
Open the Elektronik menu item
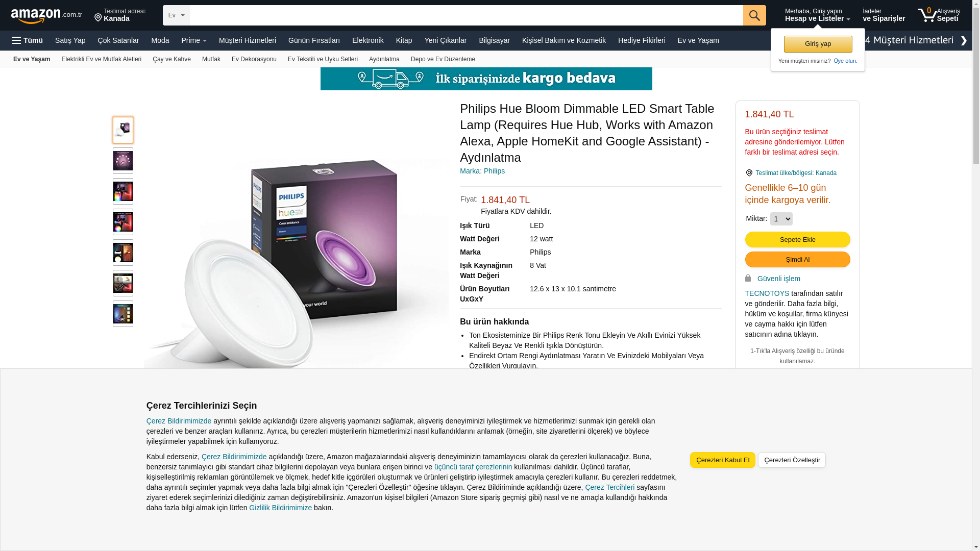(x=367, y=40)
